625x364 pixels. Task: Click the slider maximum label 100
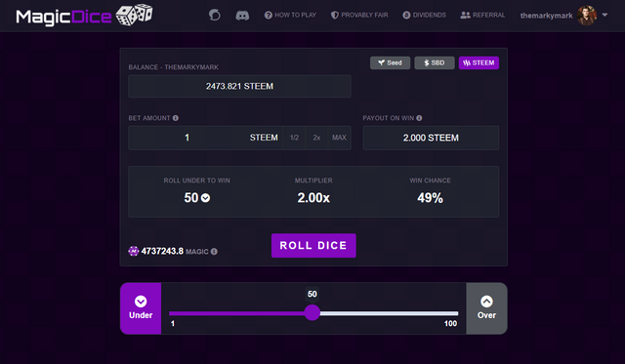click(450, 323)
